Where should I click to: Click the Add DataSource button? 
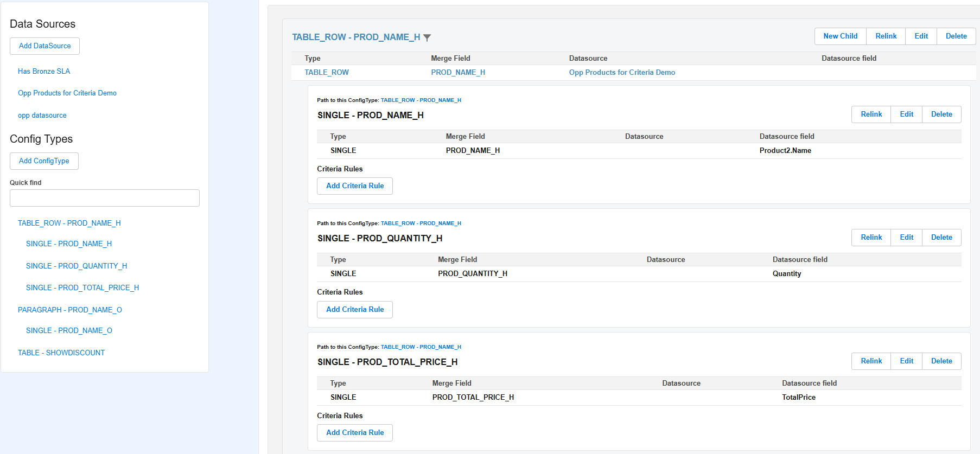click(44, 46)
